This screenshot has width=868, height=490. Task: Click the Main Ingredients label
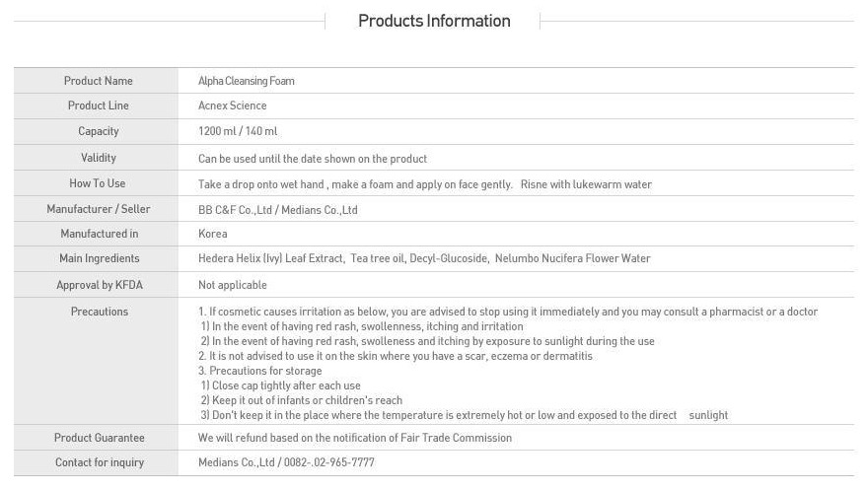99,258
